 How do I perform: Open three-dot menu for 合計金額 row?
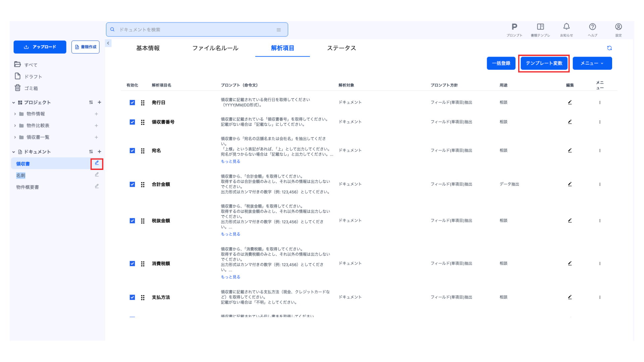pos(600,184)
